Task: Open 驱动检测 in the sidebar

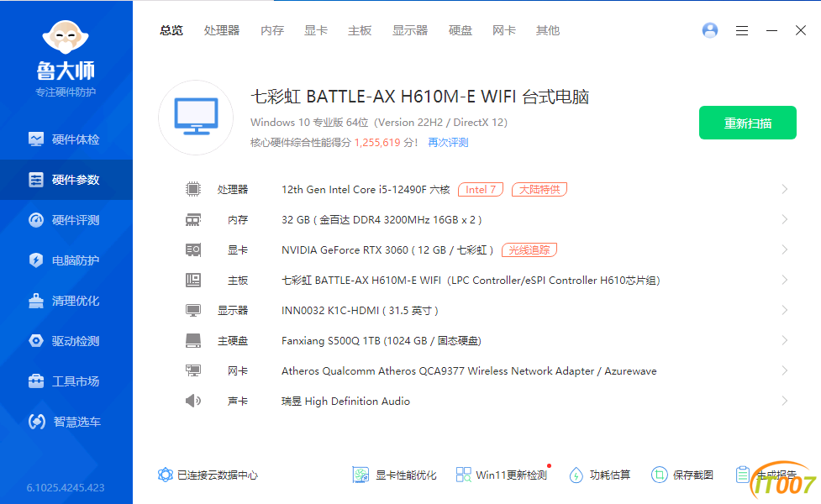Action: coord(66,341)
